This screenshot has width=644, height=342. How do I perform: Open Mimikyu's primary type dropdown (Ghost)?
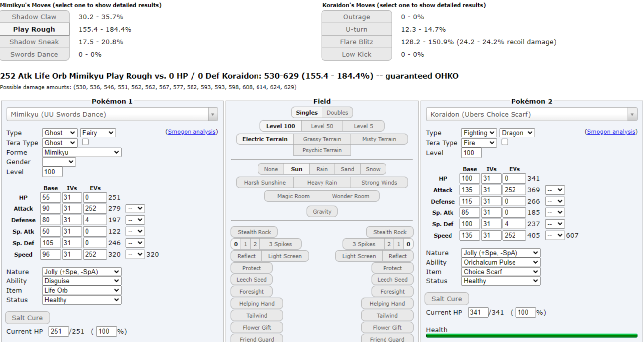[x=60, y=133]
